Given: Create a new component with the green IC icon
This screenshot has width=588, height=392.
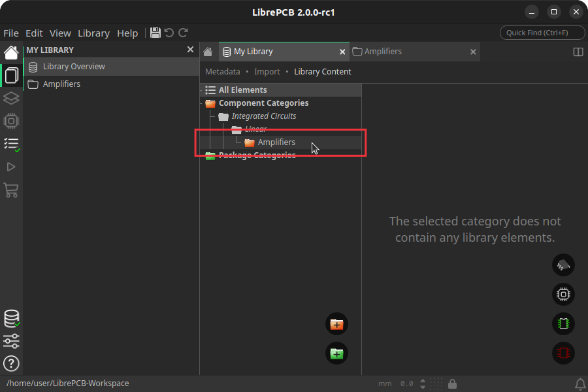Looking at the screenshot, I should 563,323.
